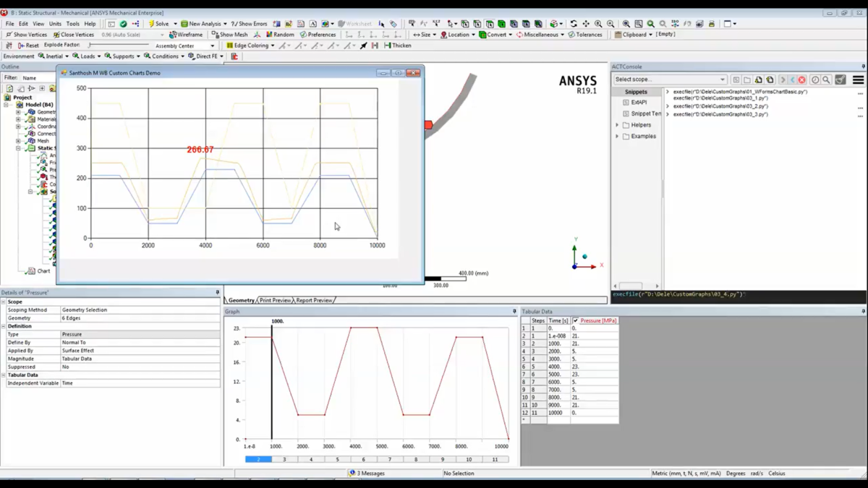Open the ACTConsole hamburger menu

[x=859, y=80]
